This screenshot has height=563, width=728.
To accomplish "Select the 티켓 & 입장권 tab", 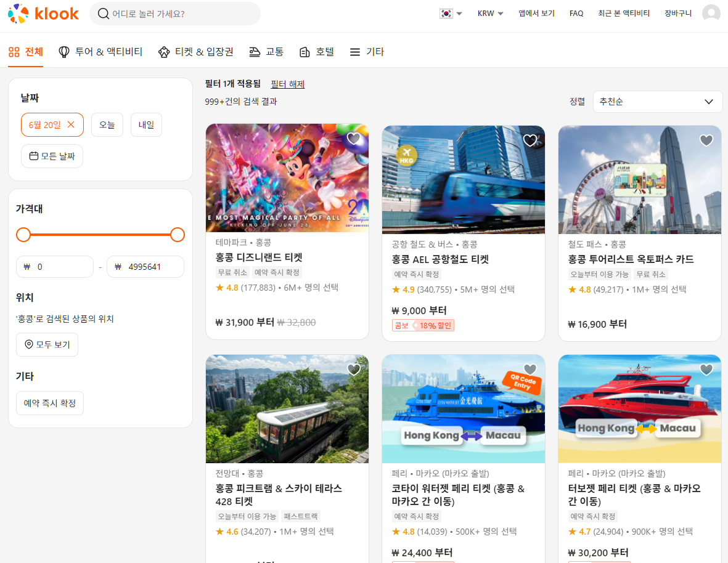I will 196,52.
